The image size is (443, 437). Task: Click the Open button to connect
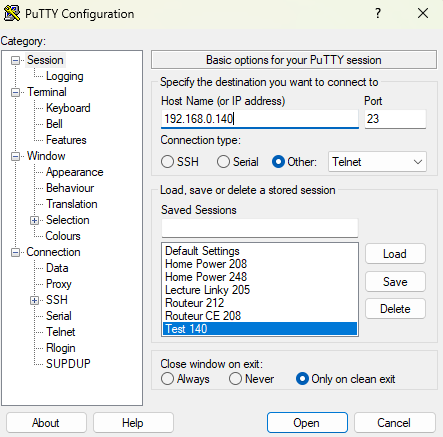point(307,423)
